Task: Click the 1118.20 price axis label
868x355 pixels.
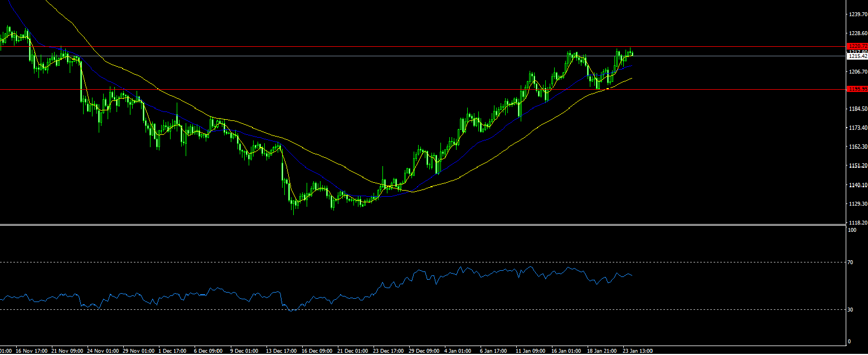Action: point(857,222)
